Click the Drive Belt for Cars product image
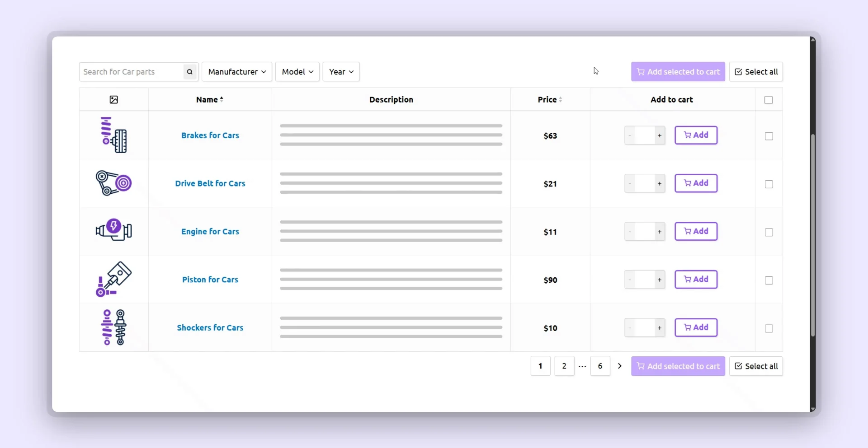The width and height of the screenshot is (868, 448). click(x=114, y=183)
